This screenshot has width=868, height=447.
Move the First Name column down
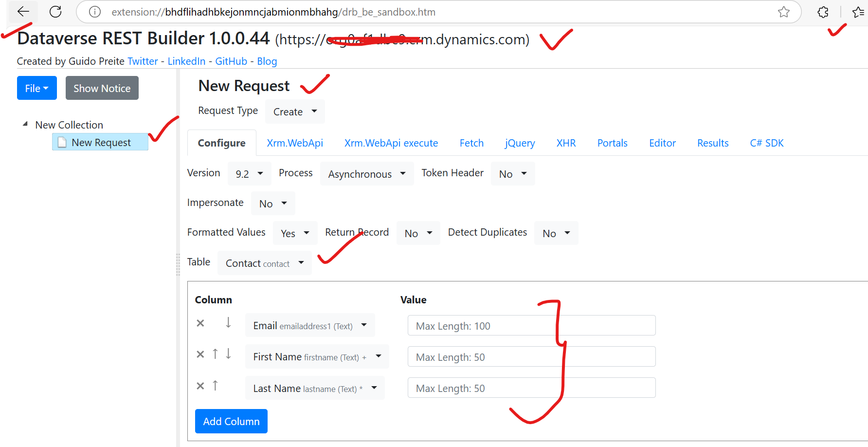[x=228, y=354]
